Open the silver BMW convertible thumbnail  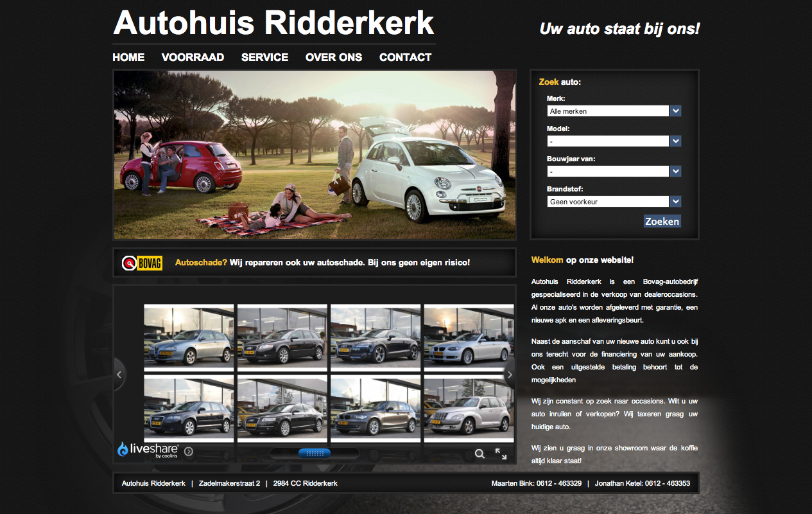[469, 338]
